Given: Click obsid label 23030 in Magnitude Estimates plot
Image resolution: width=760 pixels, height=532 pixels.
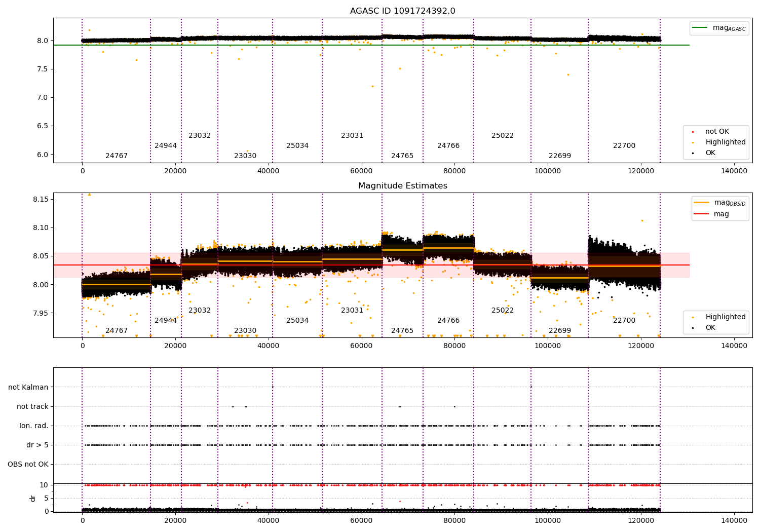Looking at the screenshot, I should click(x=245, y=331).
